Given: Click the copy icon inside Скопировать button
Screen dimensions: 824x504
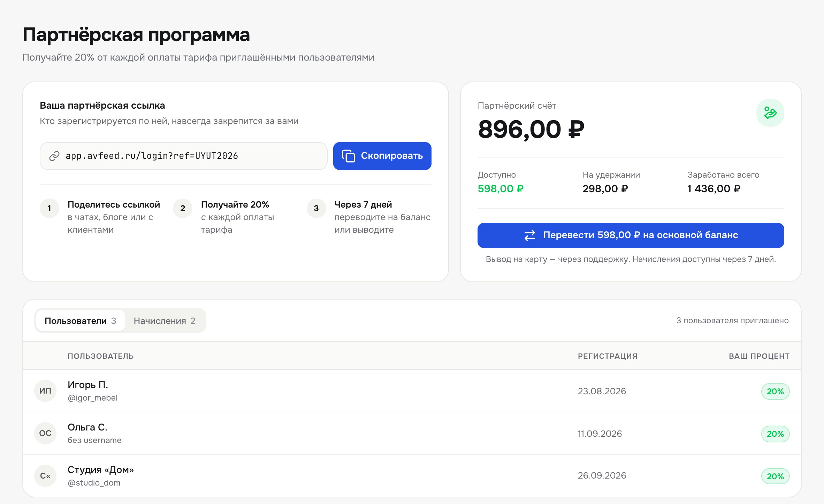Looking at the screenshot, I should point(348,156).
